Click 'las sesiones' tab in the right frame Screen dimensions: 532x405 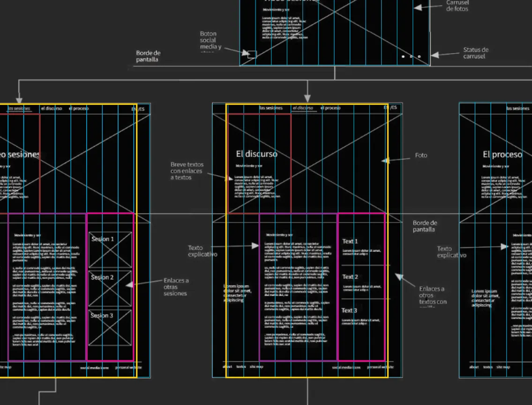(517, 108)
